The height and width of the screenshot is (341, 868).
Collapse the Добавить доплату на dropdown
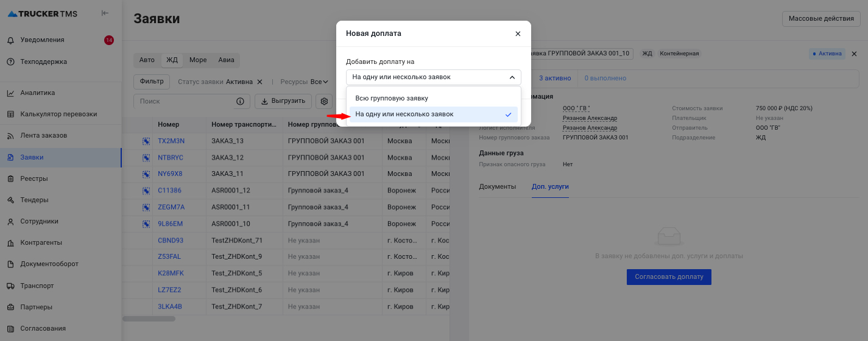[512, 77]
